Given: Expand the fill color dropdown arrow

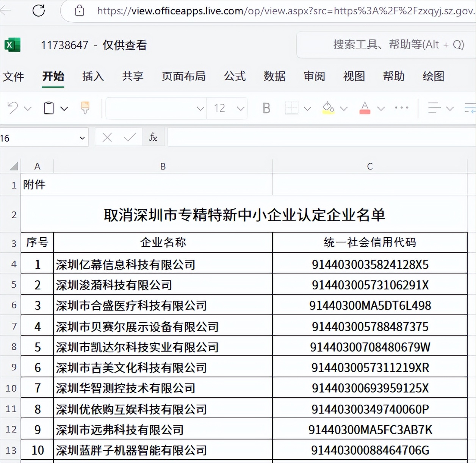Looking at the screenshot, I should (x=344, y=109).
